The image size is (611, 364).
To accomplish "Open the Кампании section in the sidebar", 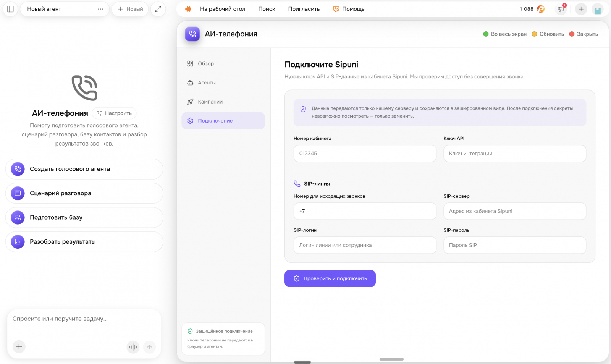I will click(223, 102).
